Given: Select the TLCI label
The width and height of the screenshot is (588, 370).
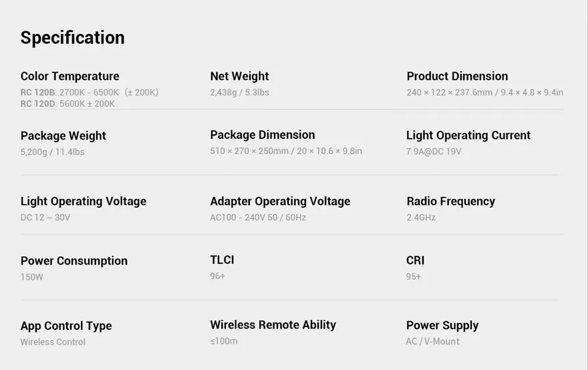Looking at the screenshot, I should coord(222,260).
